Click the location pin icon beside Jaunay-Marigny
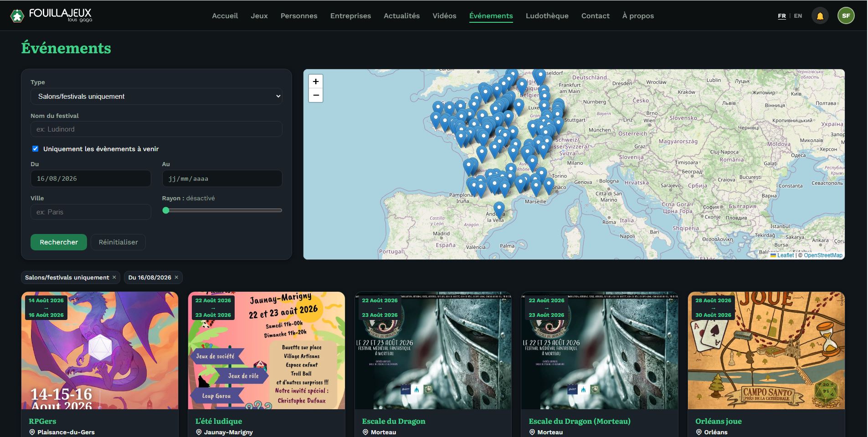Image resolution: width=868 pixels, height=437 pixels. (x=199, y=432)
